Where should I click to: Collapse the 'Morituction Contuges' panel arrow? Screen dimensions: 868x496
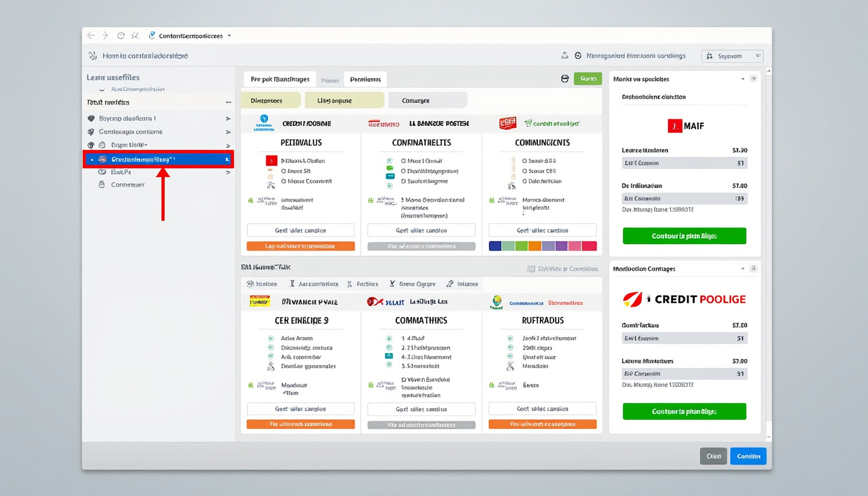pyautogui.click(x=743, y=268)
